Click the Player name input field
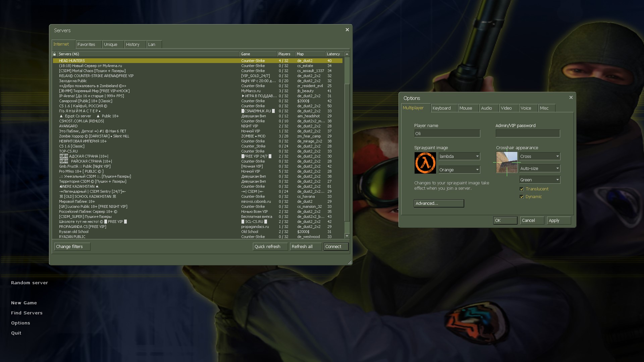The width and height of the screenshot is (644, 362). 447,134
